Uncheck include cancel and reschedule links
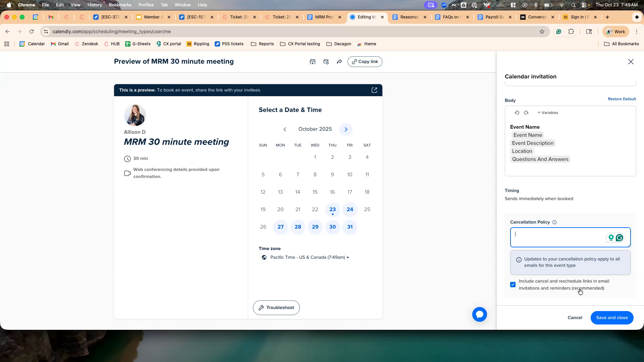644x362 pixels. pos(513,285)
